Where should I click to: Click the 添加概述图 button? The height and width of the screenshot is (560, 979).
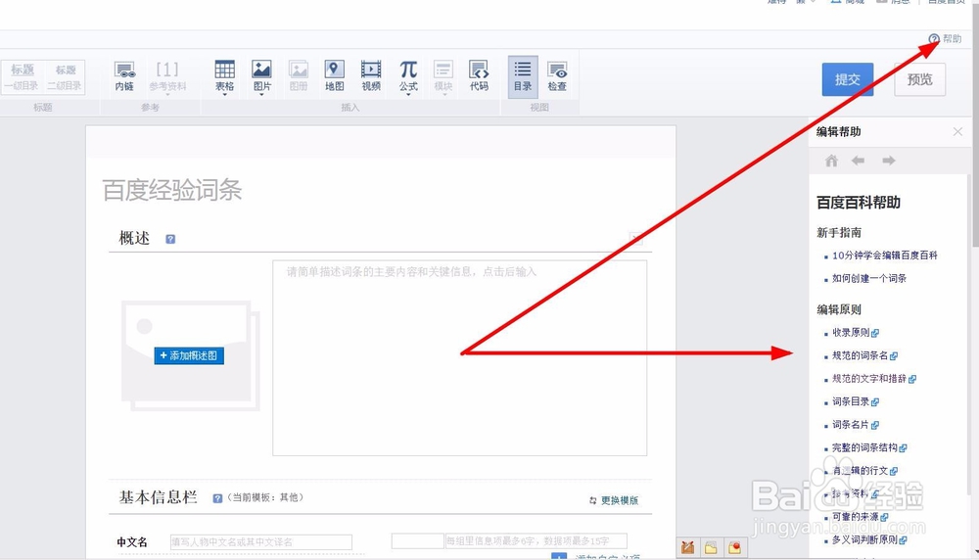pos(189,355)
